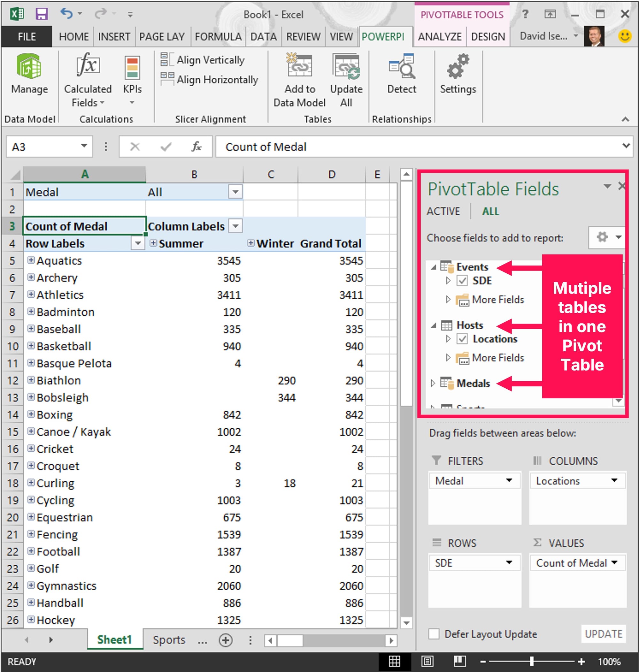Image resolution: width=639 pixels, height=672 pixels.
Task: Open the ribbon display options
Action: (550, 14)
